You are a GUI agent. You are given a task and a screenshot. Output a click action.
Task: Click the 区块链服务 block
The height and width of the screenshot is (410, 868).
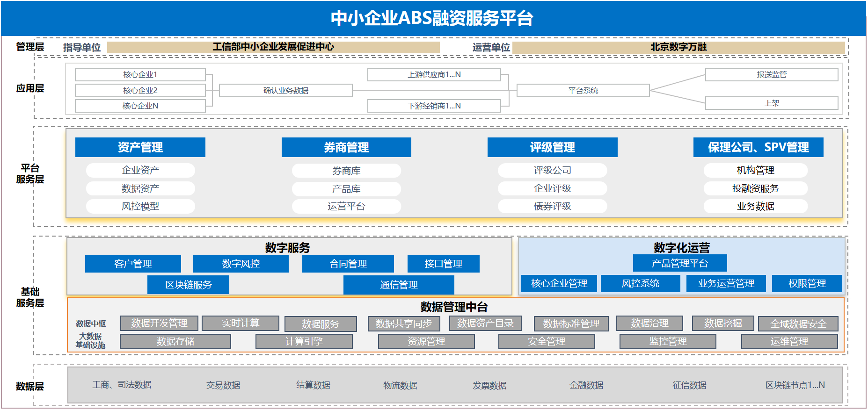pyautogui.click(x=188, y=285)
